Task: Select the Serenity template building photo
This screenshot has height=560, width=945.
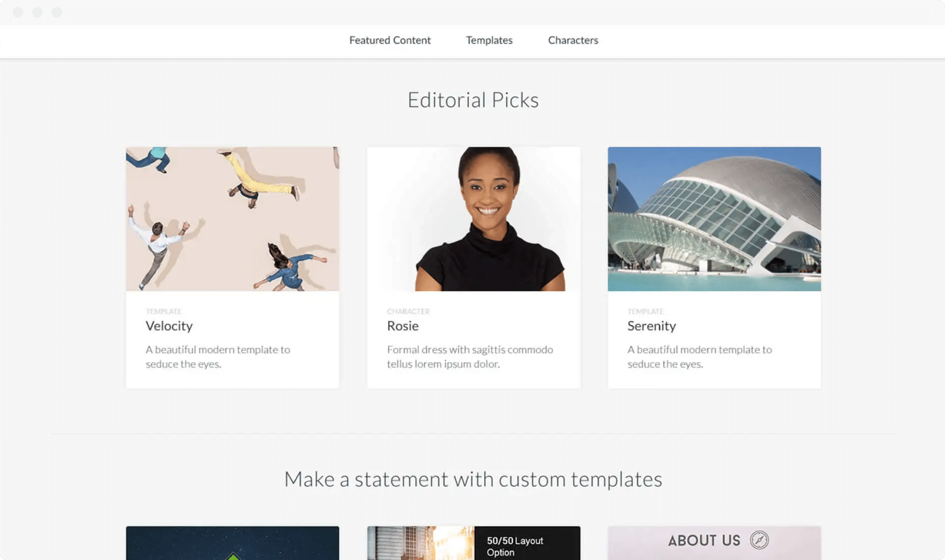Action: coord(714,219)
